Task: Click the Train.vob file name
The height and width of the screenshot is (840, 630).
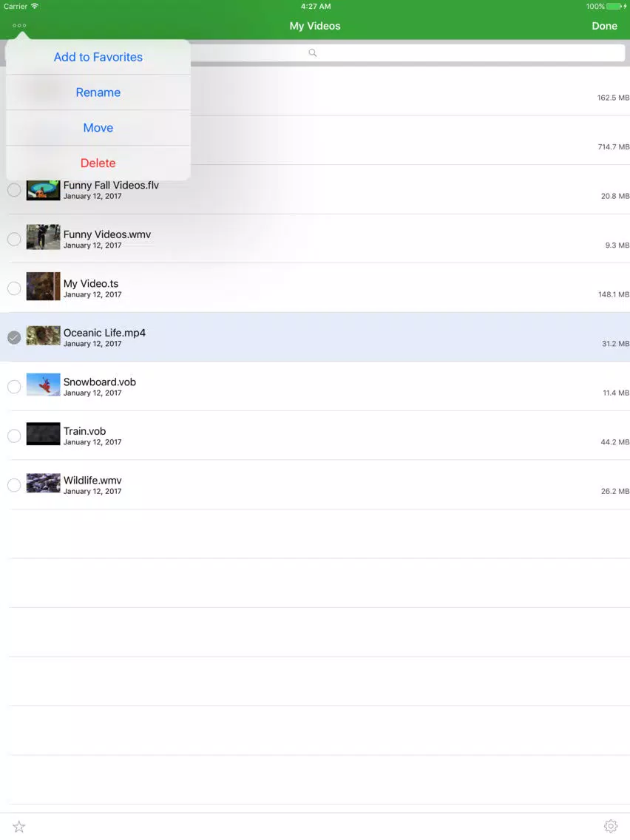Action: click(x=84, y=431)
